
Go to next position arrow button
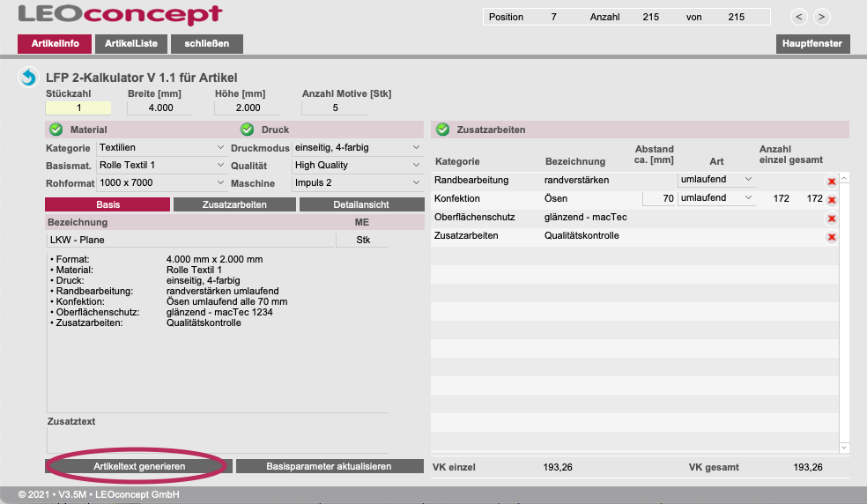tap(821, 17)
